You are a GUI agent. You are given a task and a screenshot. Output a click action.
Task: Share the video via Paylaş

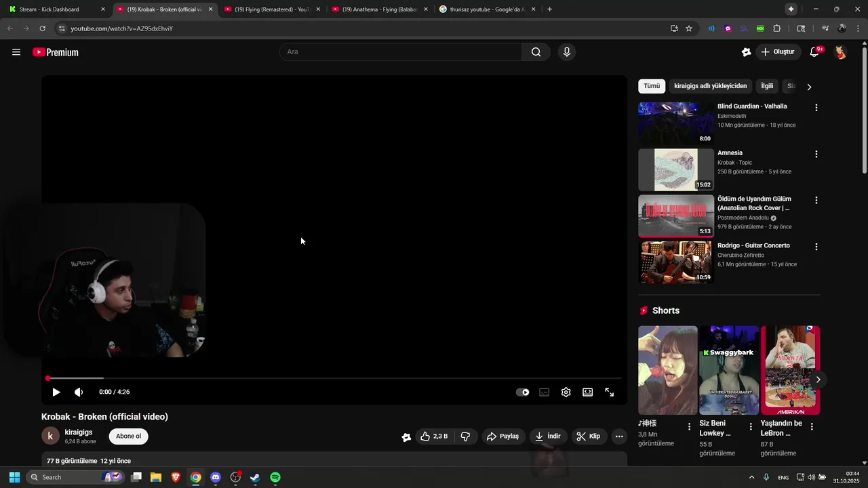[x=503, y=436]
